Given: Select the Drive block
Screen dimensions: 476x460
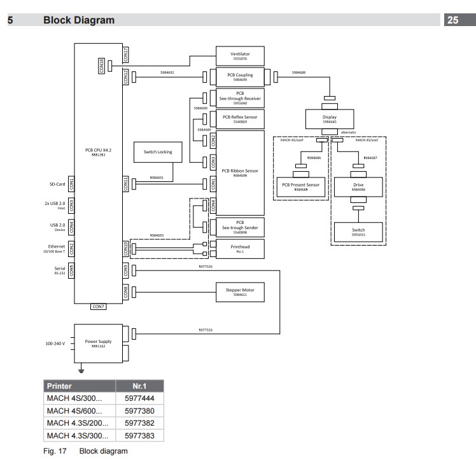Looking at the screenshot, I should point(359,187).
